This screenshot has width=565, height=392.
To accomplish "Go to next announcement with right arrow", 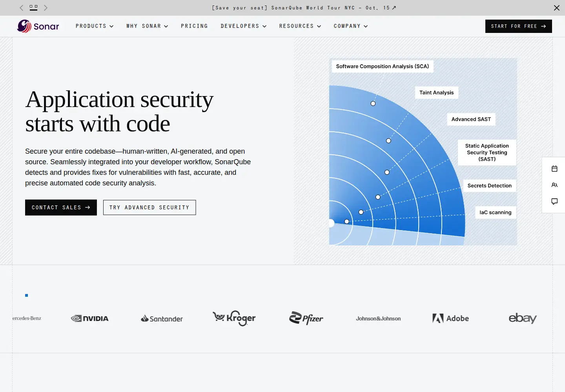I will [46, 8].
